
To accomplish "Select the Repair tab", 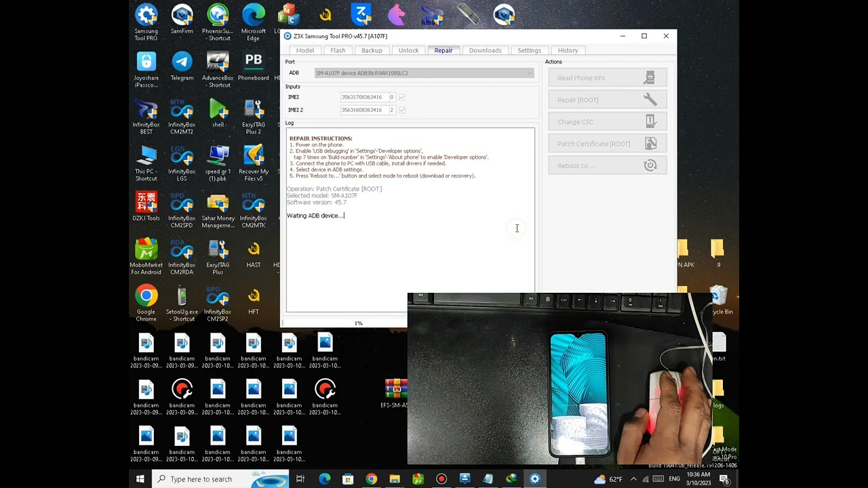I will pyautogui.click(x=443, y=50).
